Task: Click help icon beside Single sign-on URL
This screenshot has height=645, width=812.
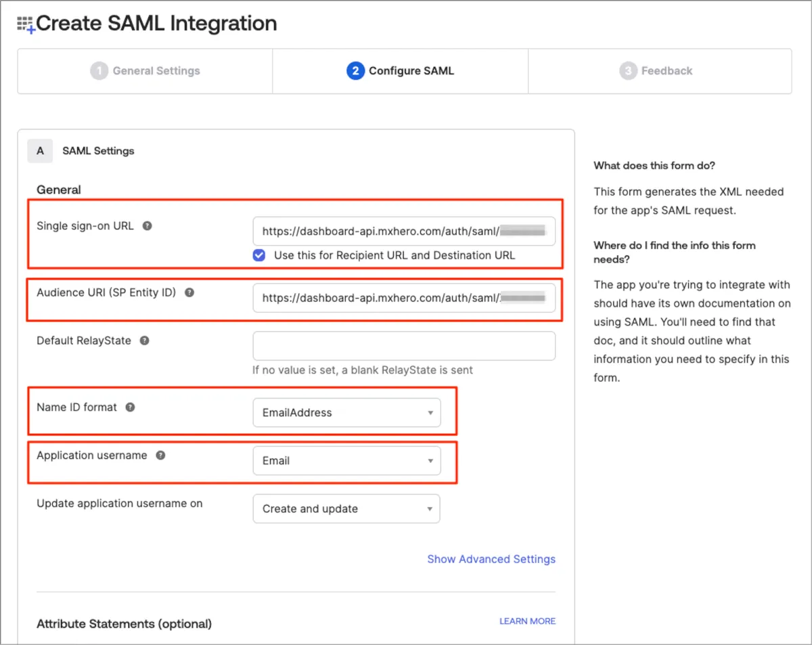Action: click(147, 225)
